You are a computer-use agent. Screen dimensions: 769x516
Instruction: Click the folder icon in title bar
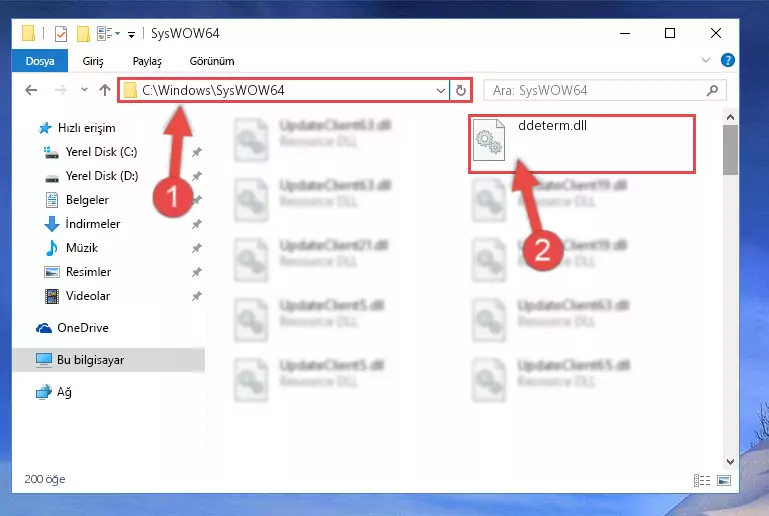pos(28,33)
